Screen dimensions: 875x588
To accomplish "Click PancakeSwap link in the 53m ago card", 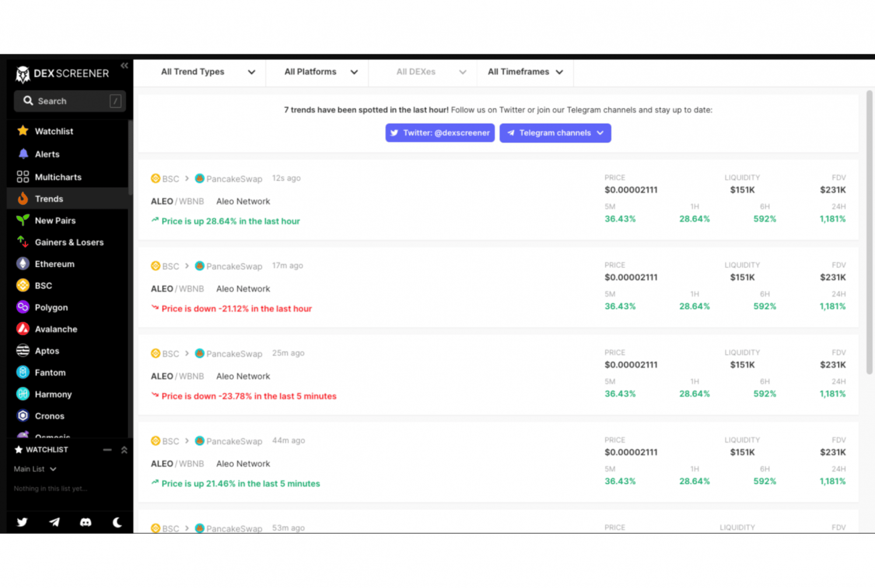I will 229,528.
